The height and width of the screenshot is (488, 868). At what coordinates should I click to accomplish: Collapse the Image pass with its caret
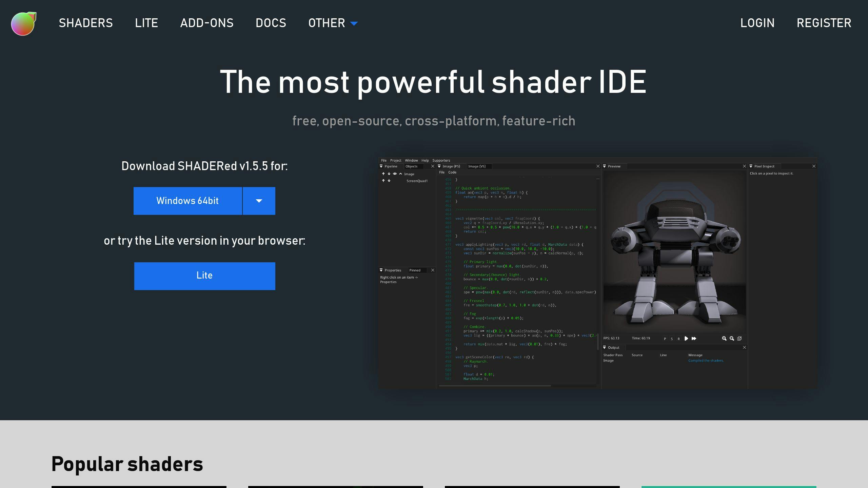pos(400,174)
